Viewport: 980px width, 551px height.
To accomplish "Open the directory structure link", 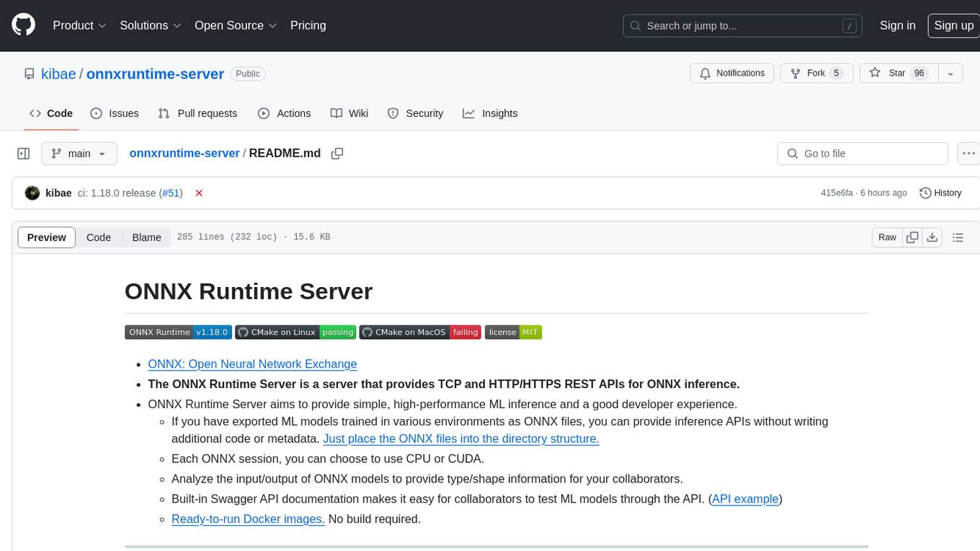I will click(x=461, y=438).
